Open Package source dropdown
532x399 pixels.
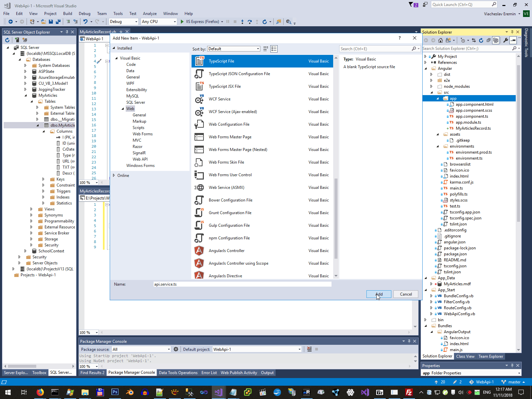coord(141,349)
